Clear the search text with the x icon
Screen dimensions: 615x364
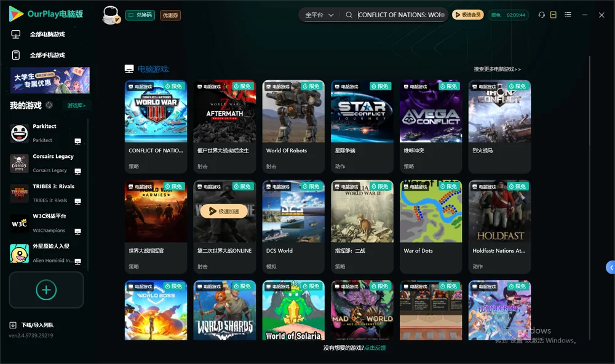click(x=443, y=15)
